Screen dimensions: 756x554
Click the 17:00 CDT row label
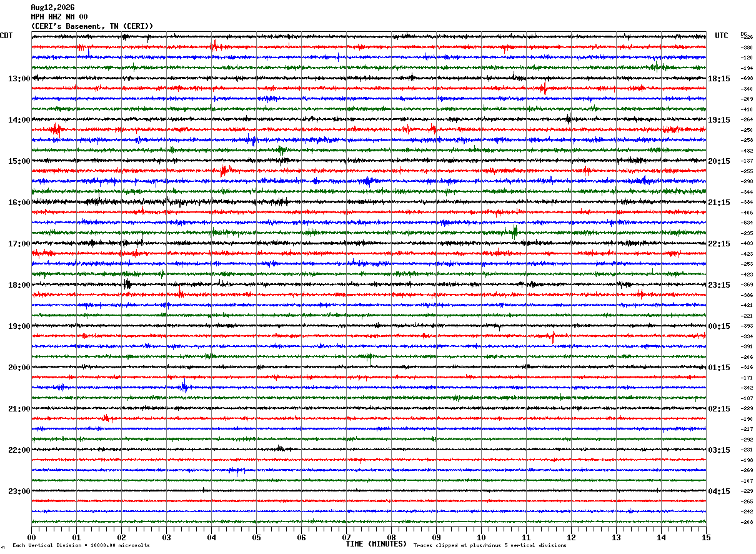tap(19, 244)
